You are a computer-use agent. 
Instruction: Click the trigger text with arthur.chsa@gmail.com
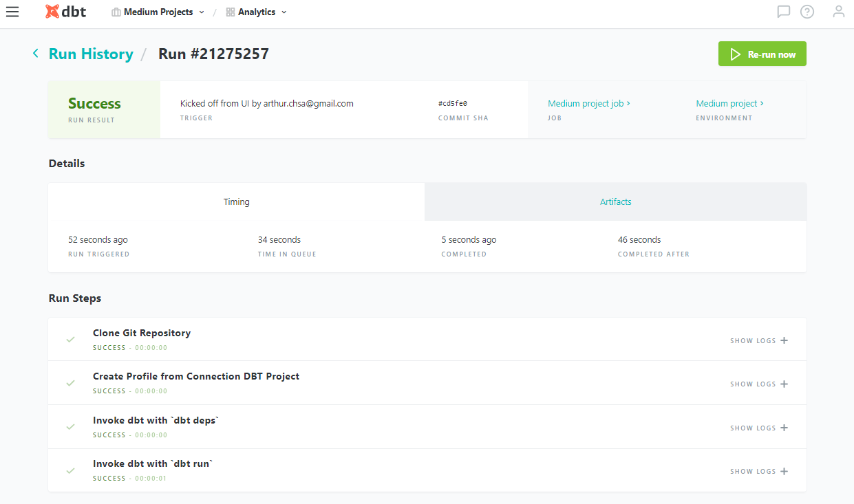coord(267,103)
